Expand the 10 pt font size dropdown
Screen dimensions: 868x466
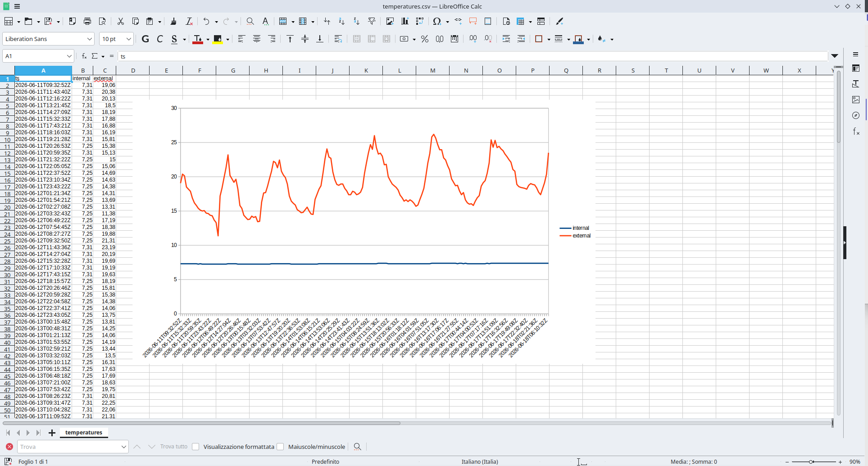128,39
